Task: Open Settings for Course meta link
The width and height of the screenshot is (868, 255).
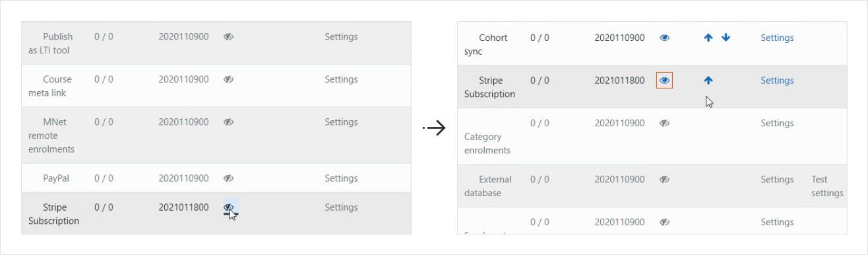Action: coord(341,79)
